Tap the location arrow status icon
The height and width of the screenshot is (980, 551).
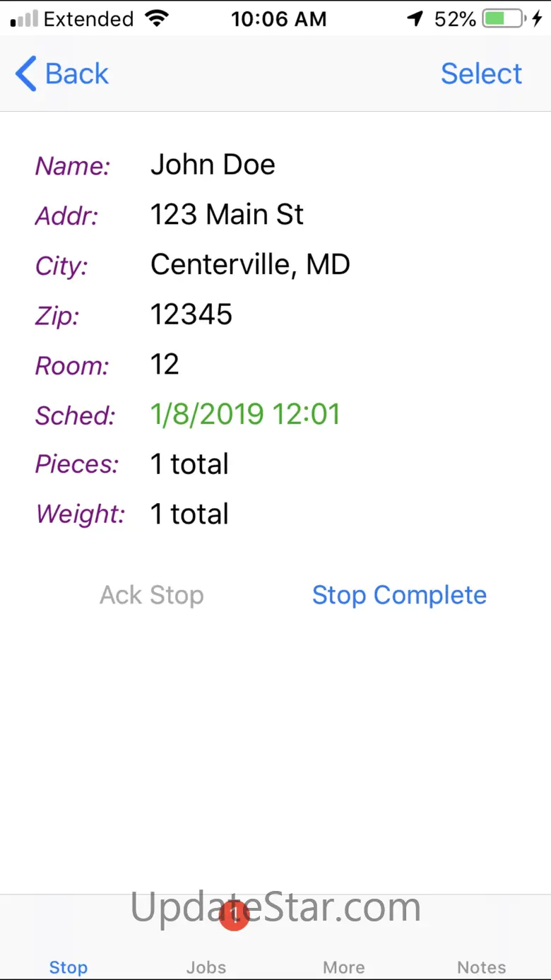[x=416, y=19]
